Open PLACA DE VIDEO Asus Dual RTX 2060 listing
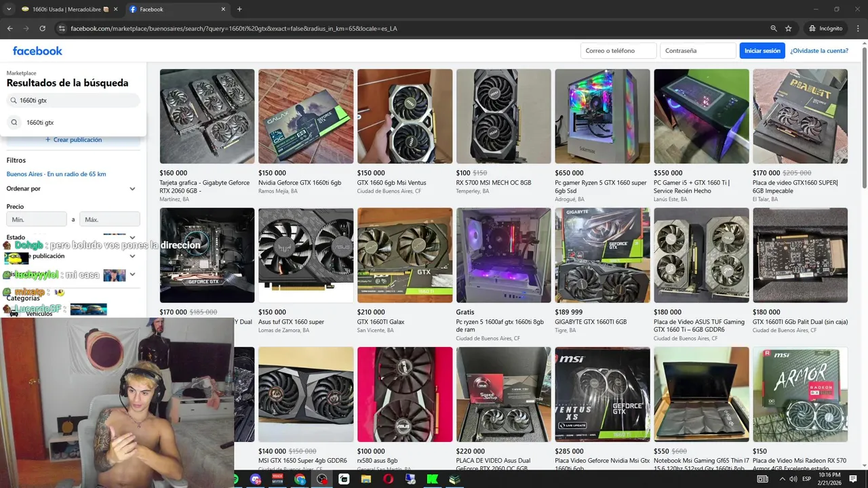Image resolution: width=868 pixels, height=488 pixels. [503, 408]
